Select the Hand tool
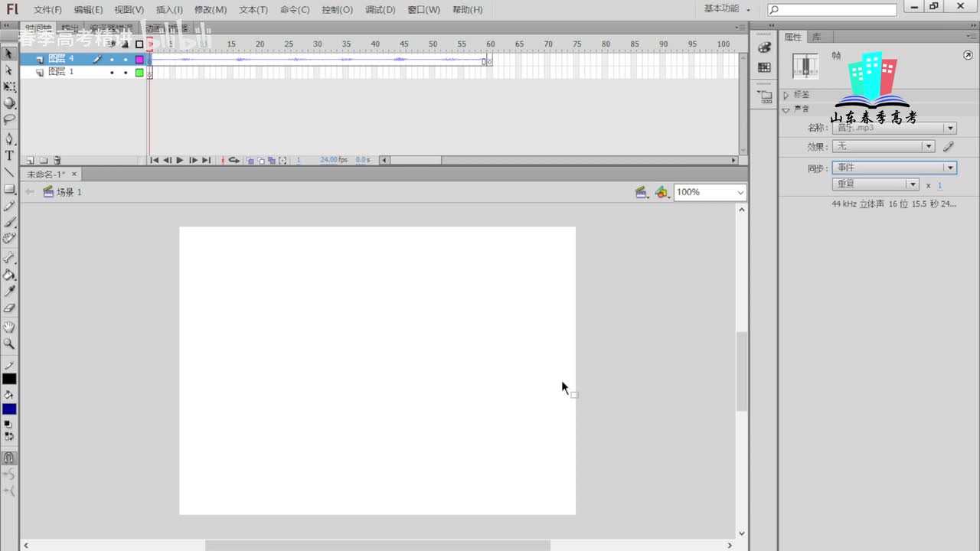Screen dimensions: 980x551 click(x=9, y=328)
